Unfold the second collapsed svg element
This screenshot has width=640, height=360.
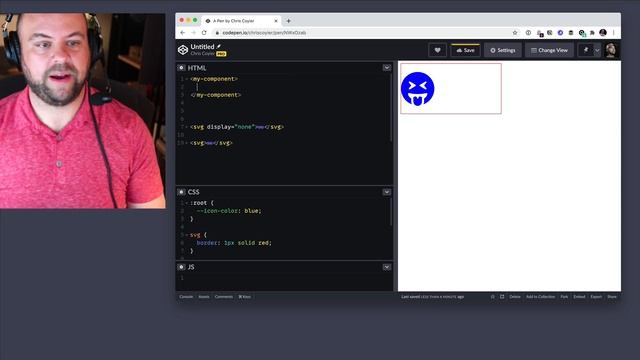(209, 143)
